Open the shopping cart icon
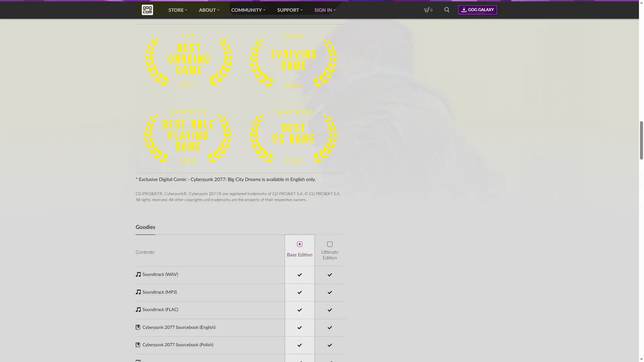Image resolution: width=644 pixels, height=362 pixels. (427, 10)
